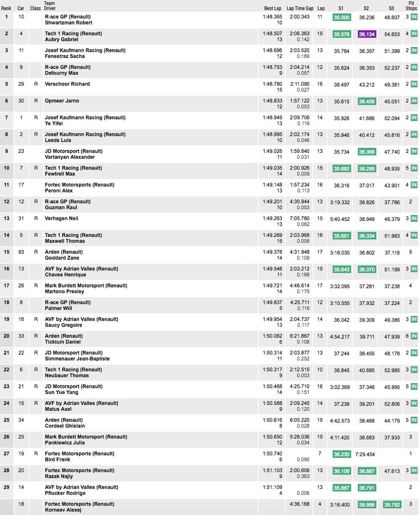Image resolution: width=420 pixels, height=515 pixels.
Task: Click the Class column header
Action: pyautogui.click(x=36, y=8)
